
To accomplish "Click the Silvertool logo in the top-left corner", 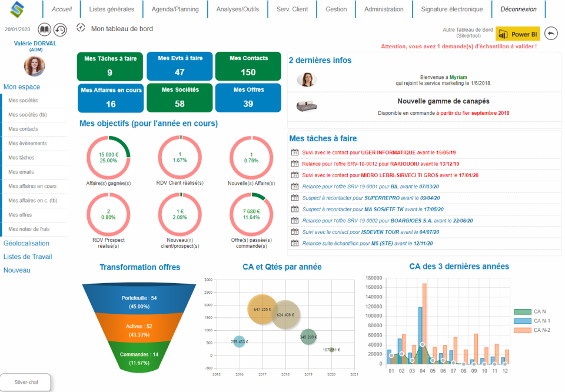I will (x=18, y=9).
